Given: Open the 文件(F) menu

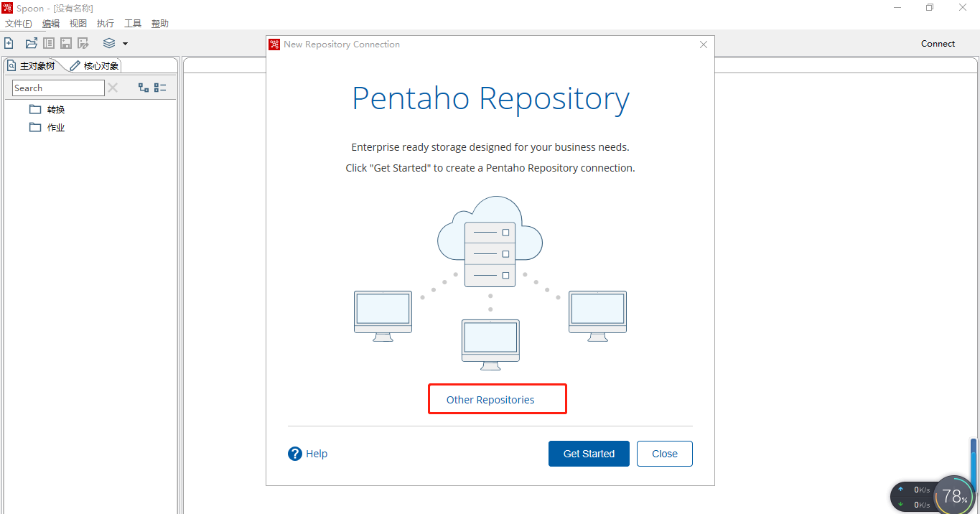Looking at the screenshot, I should 19,24.
